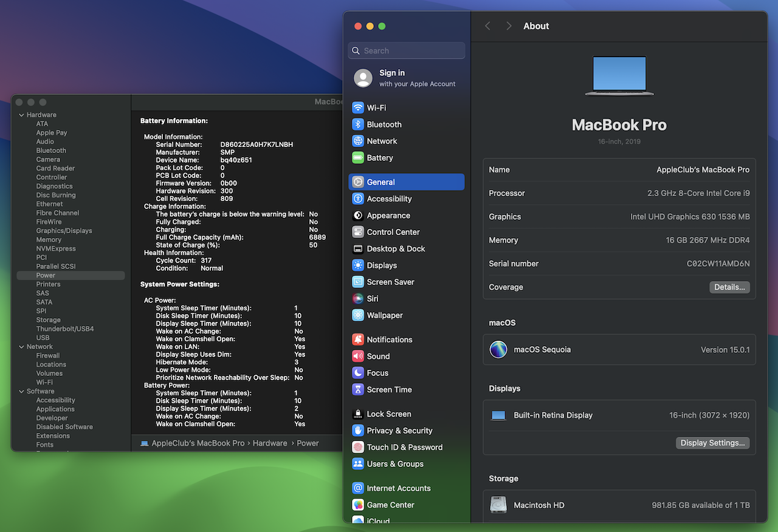Select Memory in System Information sidebar
Image resolution: width=778 pixels, height=532 pixels.
click(x=49, y=240)
